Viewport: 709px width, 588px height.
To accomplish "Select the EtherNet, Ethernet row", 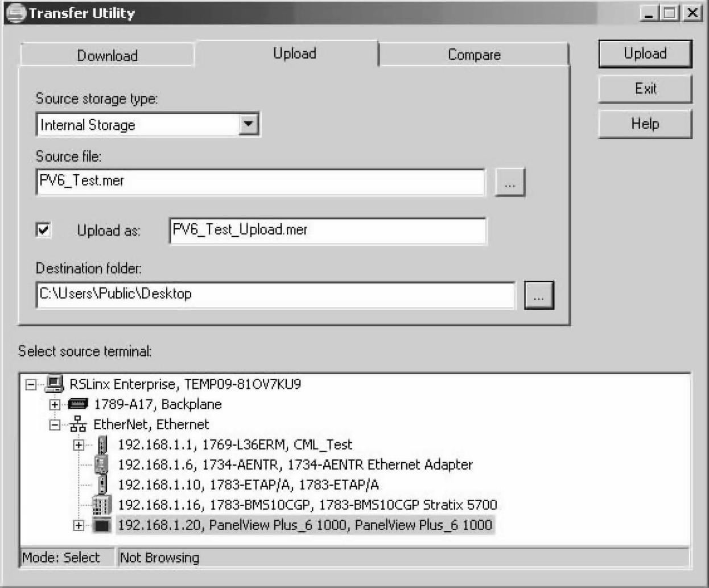I will click(x=151, y=425).
